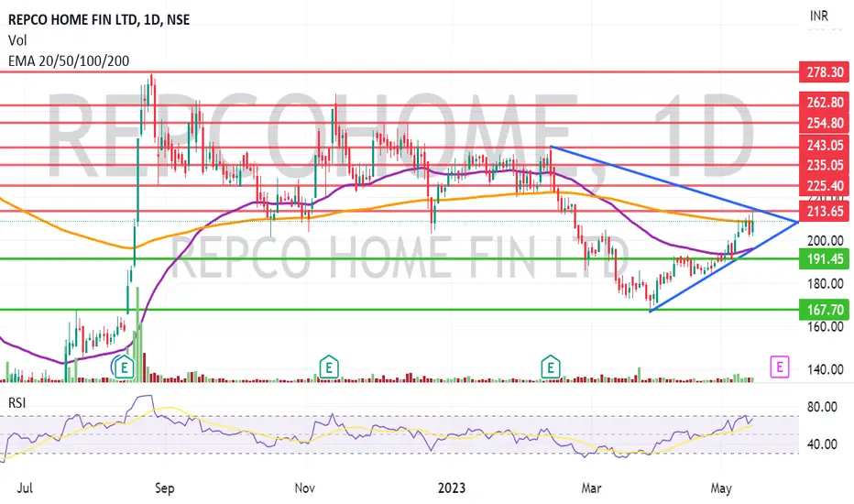This screenshot has width=854, height=504.
Task: Click the Jul label on time axis
Action: (x=25, y=488)
